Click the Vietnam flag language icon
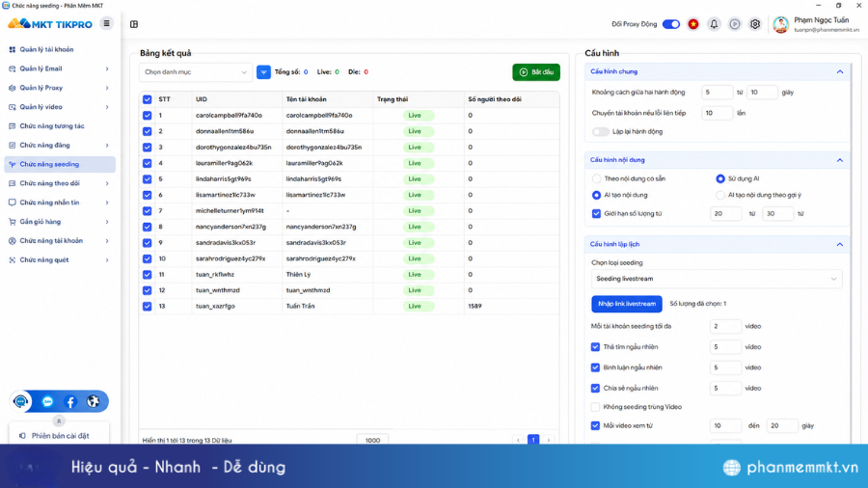Image resolution: width=868 pixels, height=488 pixels. pos(693,24)
